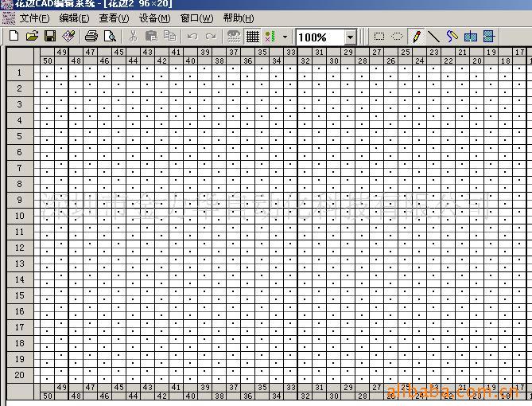Select the pencil drawing tool

(417, 37)
